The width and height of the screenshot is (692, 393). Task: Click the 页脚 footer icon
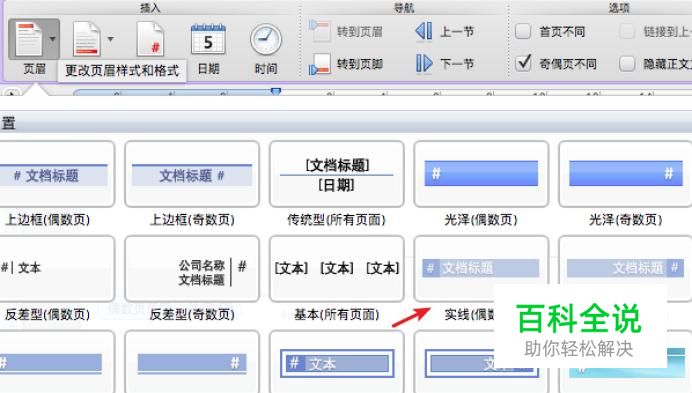[x=86, y=39]
